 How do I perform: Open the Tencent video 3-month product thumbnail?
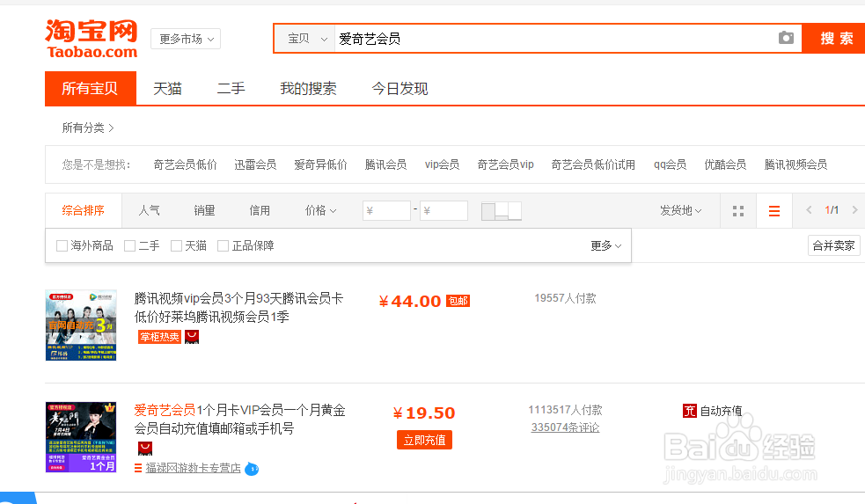pos(81,325)
